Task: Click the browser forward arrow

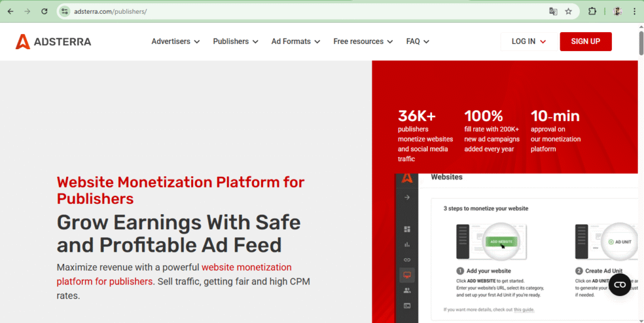Action: (28, 11)
